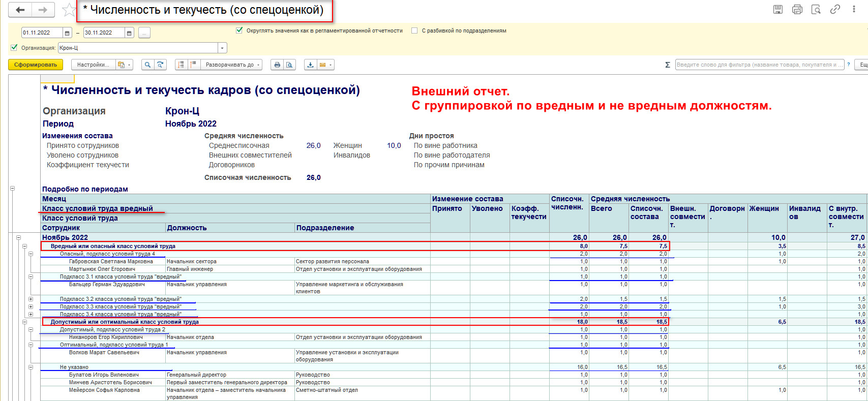The height and width of the screenshot is (401, 868).
Task: Open the Организация dropdown arrow
Action: [x=222, y=48]
